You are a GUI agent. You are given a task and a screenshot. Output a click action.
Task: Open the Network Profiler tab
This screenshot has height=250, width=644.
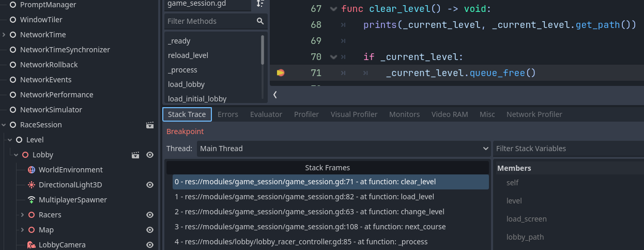[534, 114]
